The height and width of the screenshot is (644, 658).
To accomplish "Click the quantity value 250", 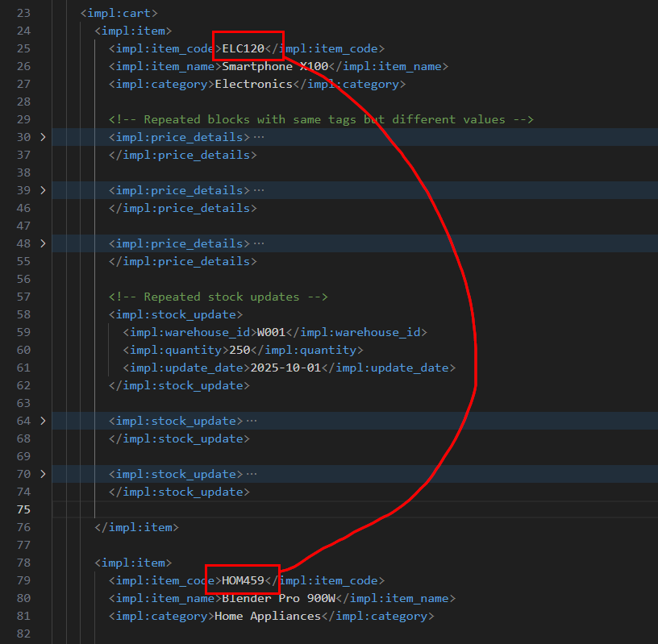I will [239, 350].
